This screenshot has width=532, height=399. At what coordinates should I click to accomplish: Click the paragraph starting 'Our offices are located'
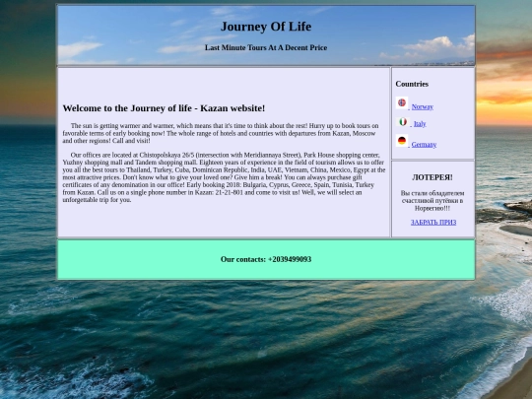tap(224, 177)
